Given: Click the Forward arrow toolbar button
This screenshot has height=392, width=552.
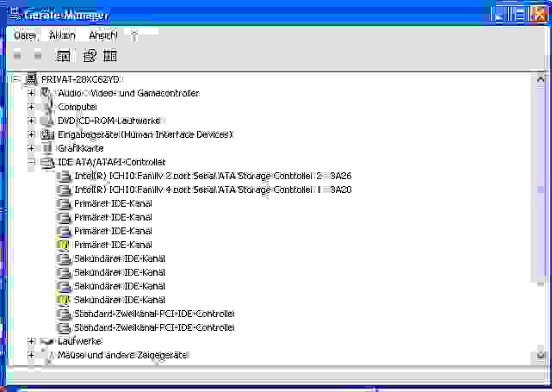Looking at the screenshot, I should coord(38,56).
